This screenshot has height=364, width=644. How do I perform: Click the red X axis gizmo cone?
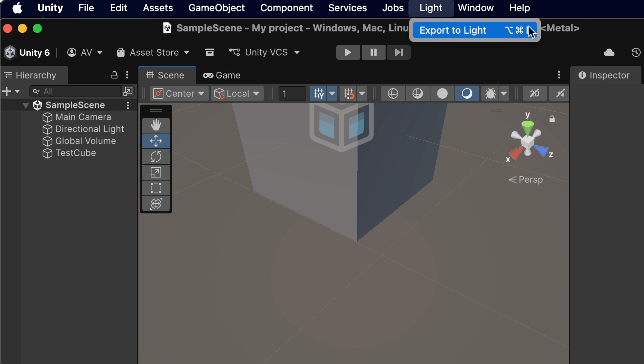[x=516, y=153]
